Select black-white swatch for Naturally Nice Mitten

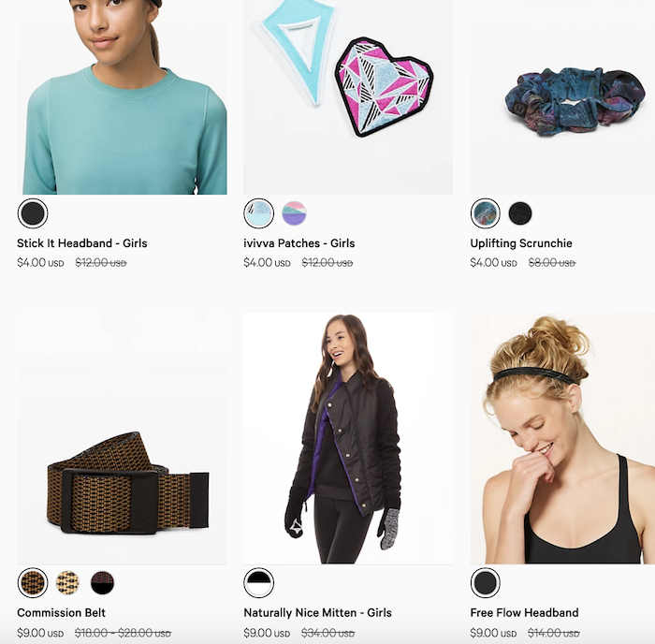[x=259, y=582]
